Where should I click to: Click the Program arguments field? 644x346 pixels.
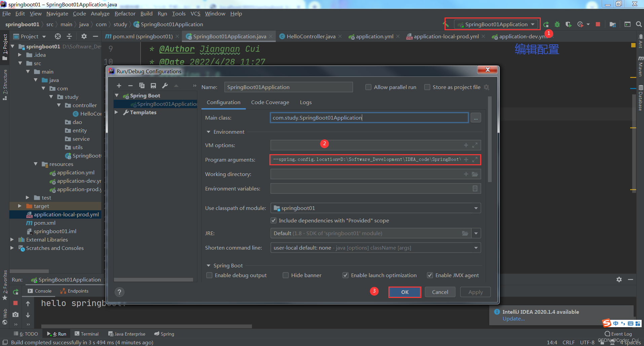(x=375, y=160)
